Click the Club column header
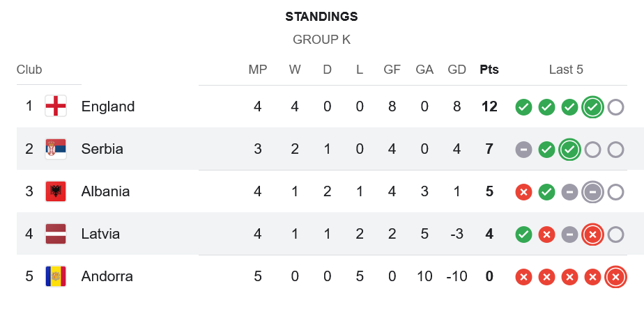This screenshot has width=644, height=309. (x=29, y=70)
